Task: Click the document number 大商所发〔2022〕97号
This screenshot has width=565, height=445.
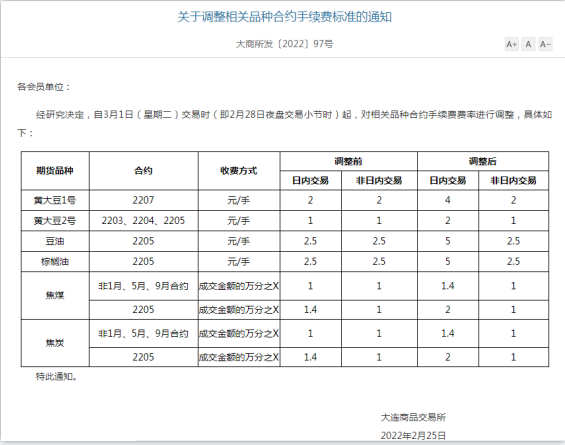Action: pos(284,44)
